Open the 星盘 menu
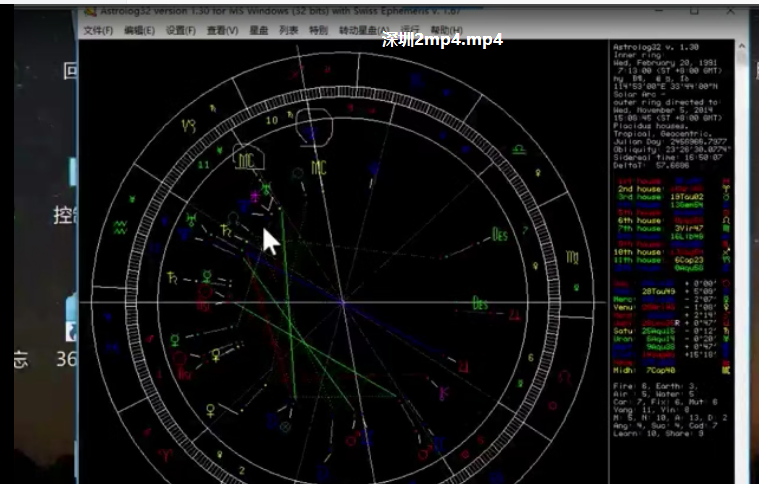 pos(258,30)
